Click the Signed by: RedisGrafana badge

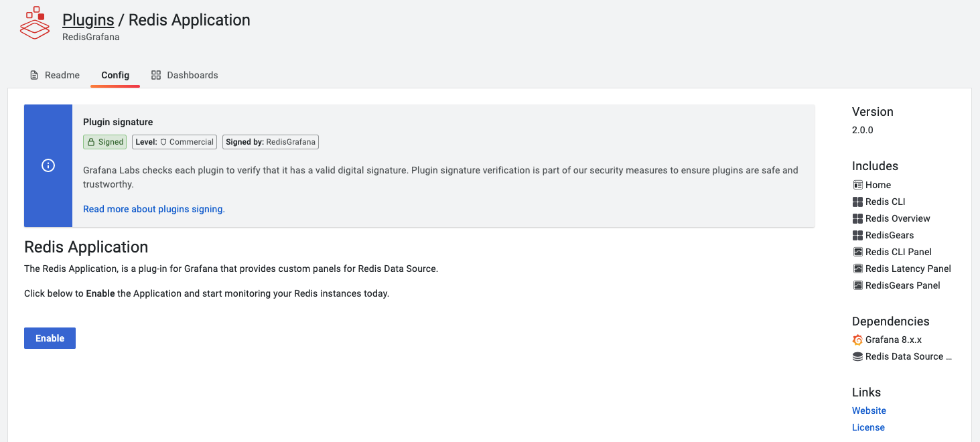(271, 142)
